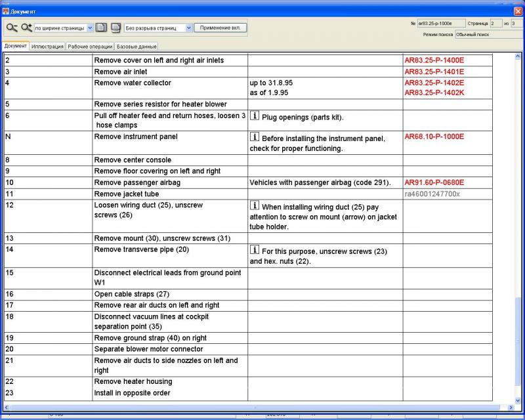525x420 pixels.
Task: Click the single page view icon
Action: [101, 28]
